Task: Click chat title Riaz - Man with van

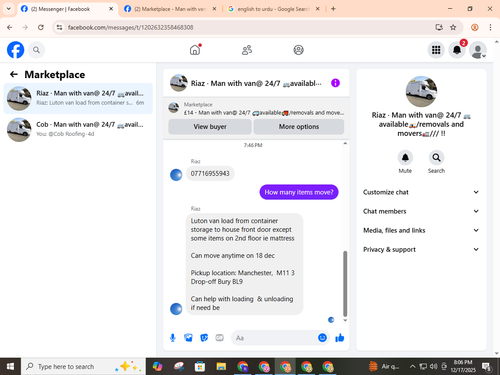Action: tap(256, 83)
